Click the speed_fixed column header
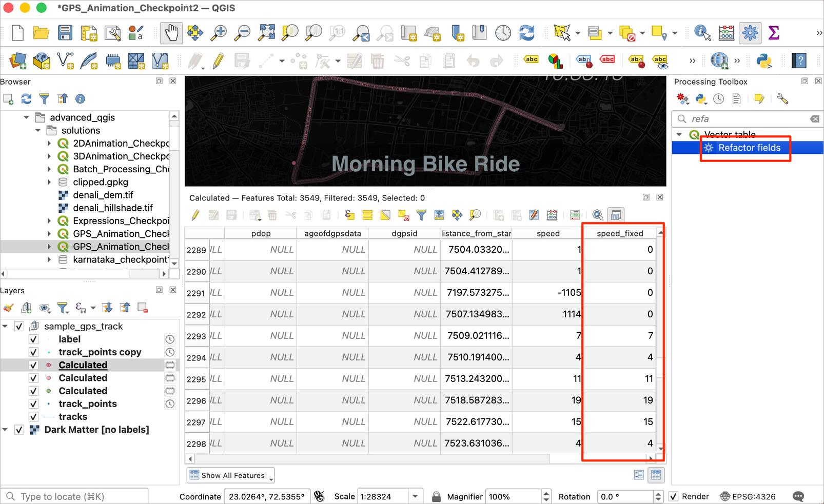This screenshot has width=824, height=504. tap(619, 233)
